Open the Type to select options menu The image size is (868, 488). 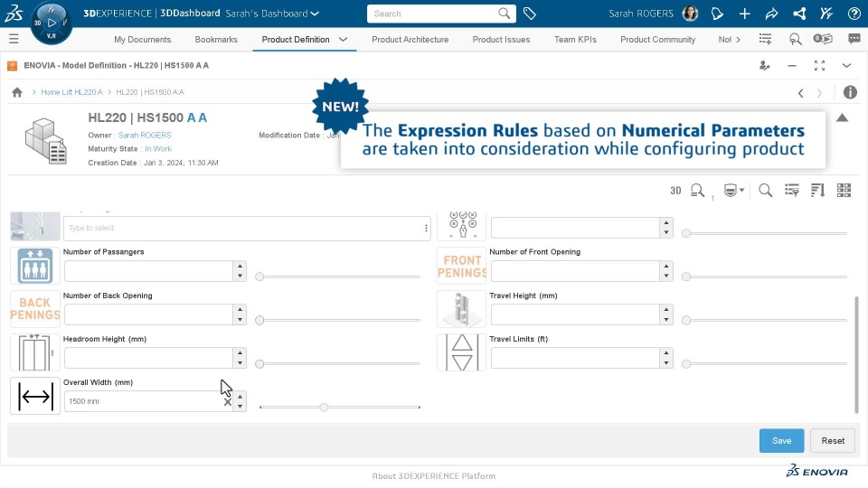click(426, 228)
